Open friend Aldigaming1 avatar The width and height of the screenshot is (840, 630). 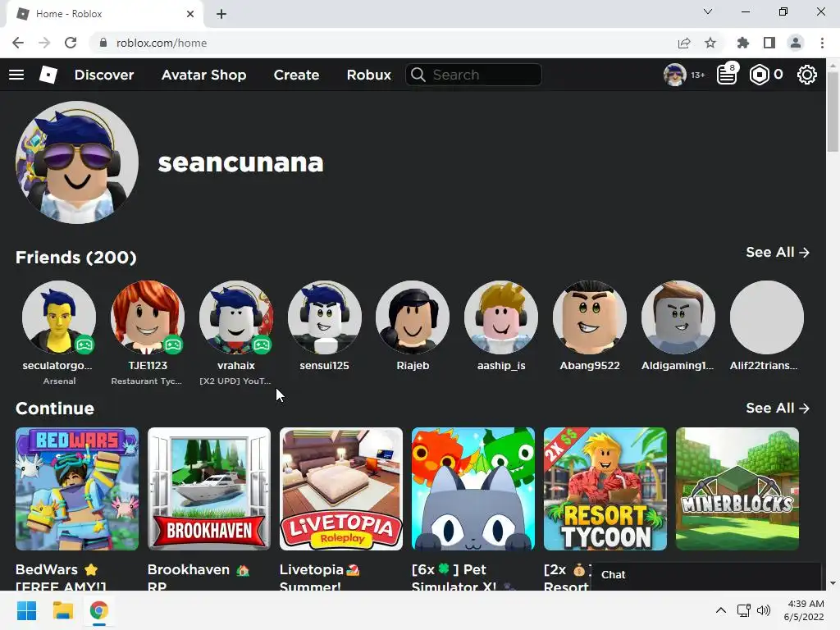click(678, 317)
